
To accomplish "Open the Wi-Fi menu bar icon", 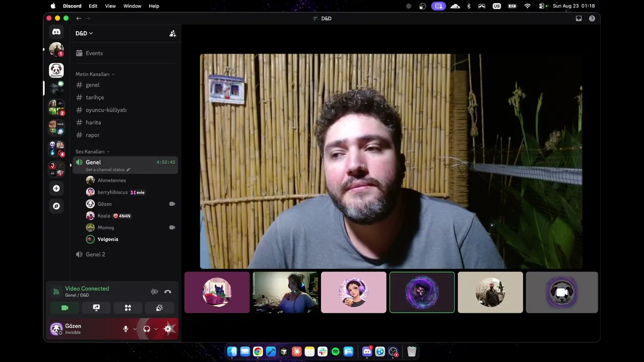I will coord(527,6).
